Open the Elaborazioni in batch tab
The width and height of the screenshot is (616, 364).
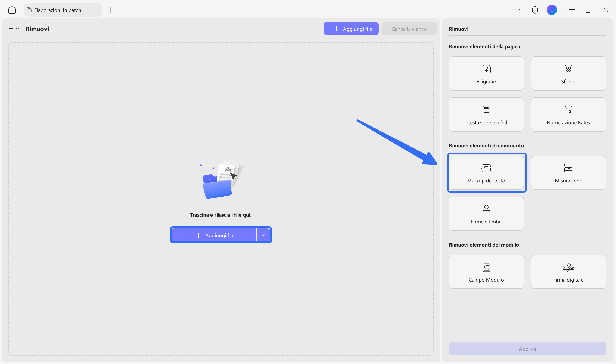click(63, 10)
